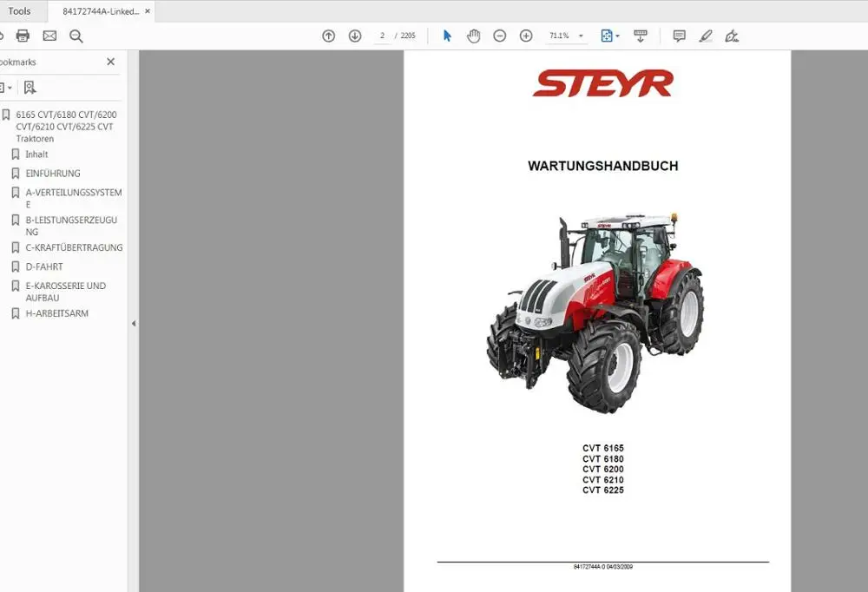Activate the selection arrow tool
This screenshot has width=868, height=592.
point(446,36)
